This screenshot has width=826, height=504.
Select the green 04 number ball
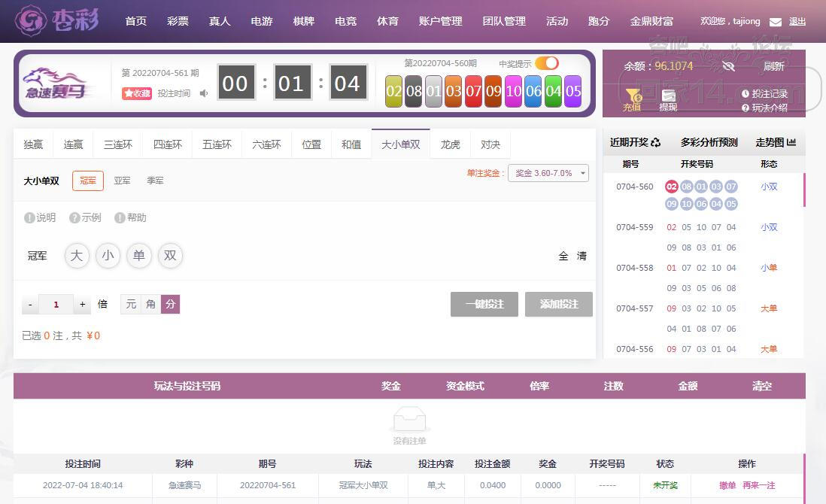(553, 91)
